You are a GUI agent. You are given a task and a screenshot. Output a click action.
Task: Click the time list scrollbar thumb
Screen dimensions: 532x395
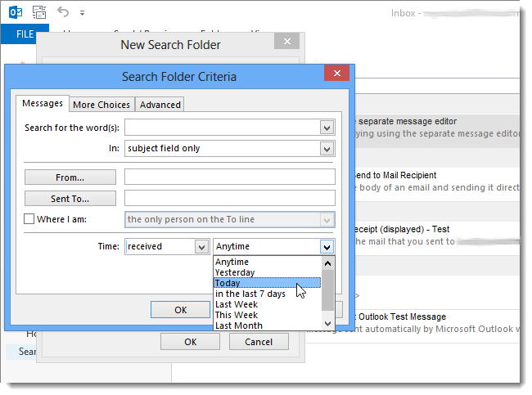coord(327,290)
